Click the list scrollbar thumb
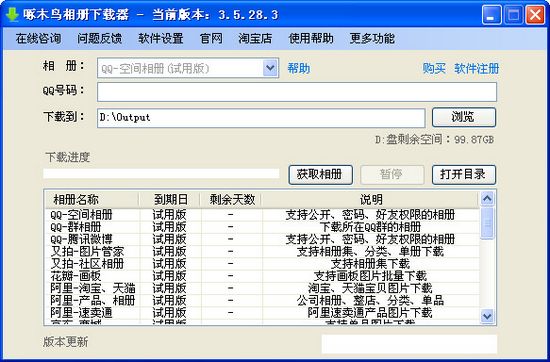The height and width of the screenshot is (362, 550). point(487,223)
